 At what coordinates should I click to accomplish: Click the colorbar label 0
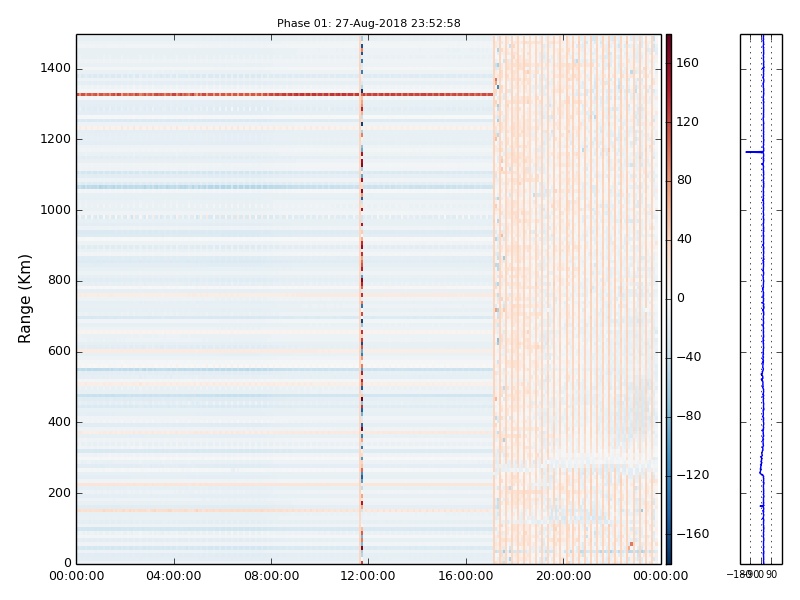681,298
